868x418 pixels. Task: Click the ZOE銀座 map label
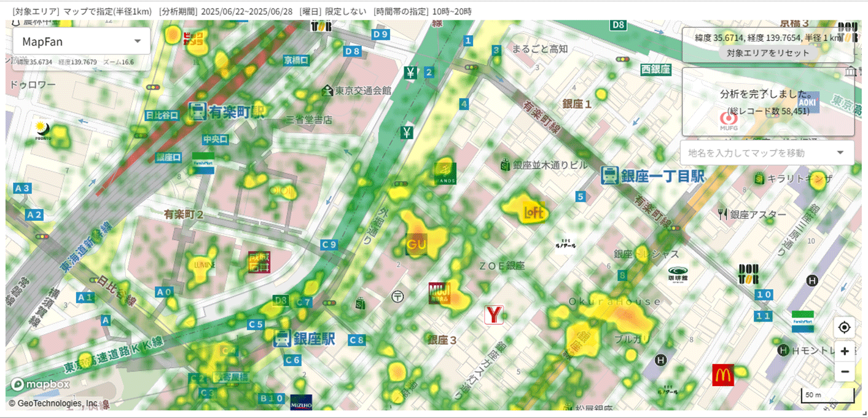(502, 266)
